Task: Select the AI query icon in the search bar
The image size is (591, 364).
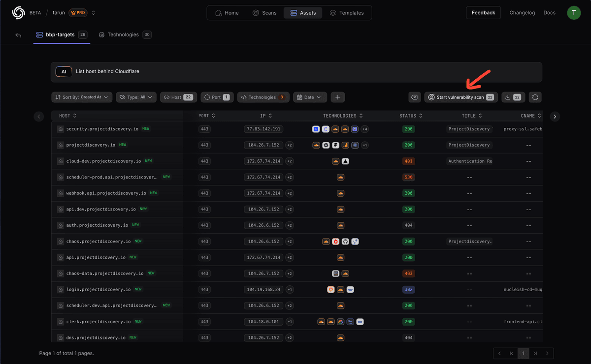Action: point(64,71)
